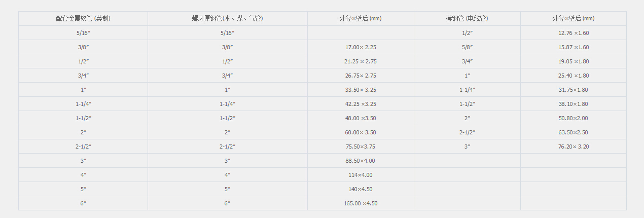This screenshot has height=218, width=644.
Task: Select the 75.50×3.75 cell
Action: [x=361, y=147]
